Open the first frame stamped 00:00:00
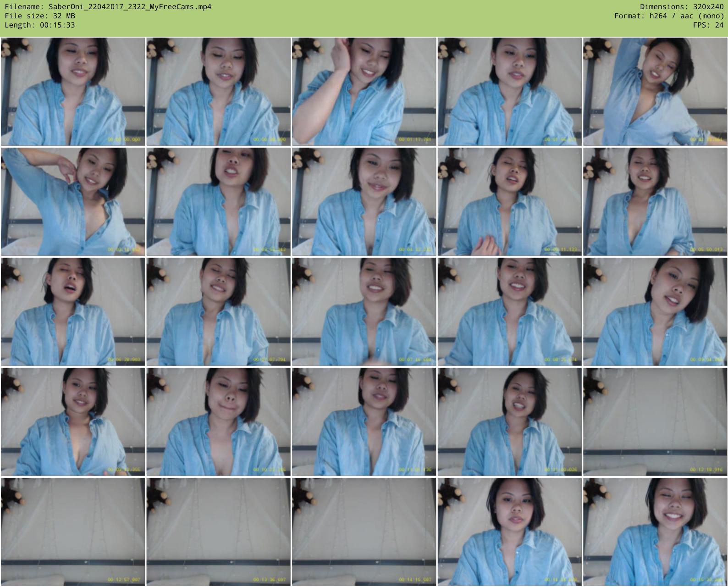This screenshot has height=587, width=728. point(73,92)
